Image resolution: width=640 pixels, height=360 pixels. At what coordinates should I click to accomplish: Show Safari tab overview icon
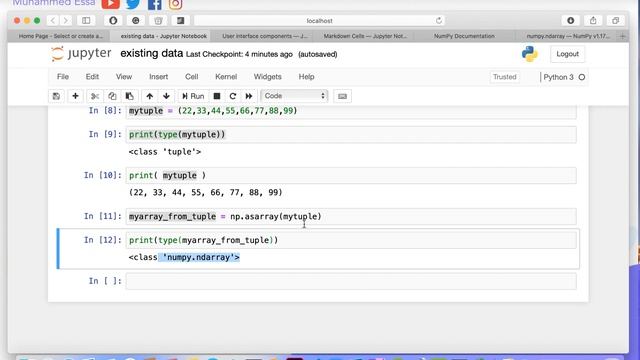pyautogui.click(x=616, y=20)
